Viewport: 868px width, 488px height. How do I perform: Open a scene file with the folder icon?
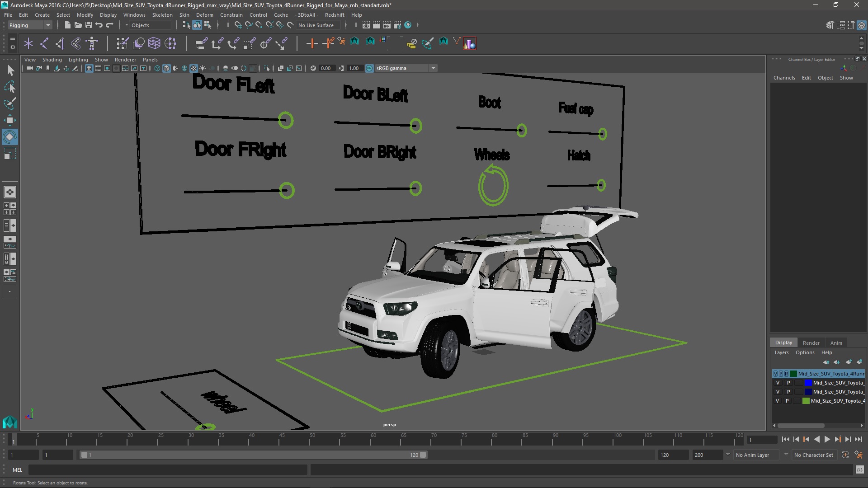(x=78, y=25)
